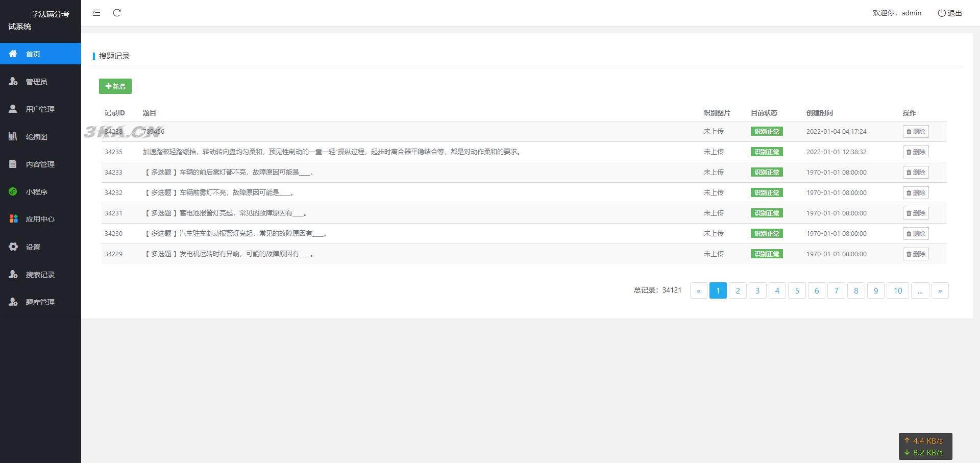The width and height of the screenshot is (980, 463).
Task: Click the gear icon beside 设置
Action: [x=13, y=247]
